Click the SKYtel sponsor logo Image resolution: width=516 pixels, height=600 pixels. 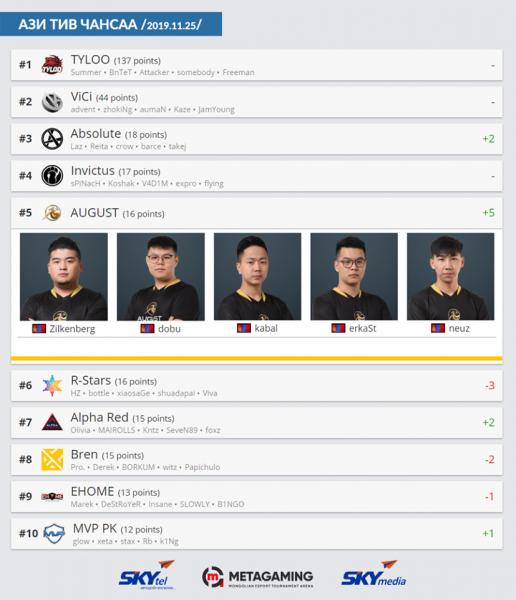pyautogui.click(x=147, y=575)
